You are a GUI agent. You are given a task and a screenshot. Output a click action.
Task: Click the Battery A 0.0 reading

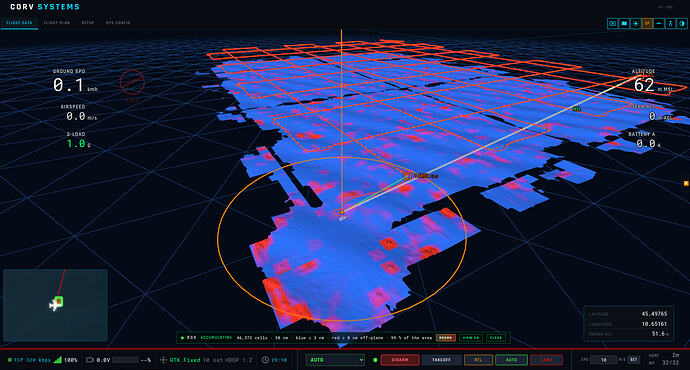pyautogui.click(x=646, y=143)
